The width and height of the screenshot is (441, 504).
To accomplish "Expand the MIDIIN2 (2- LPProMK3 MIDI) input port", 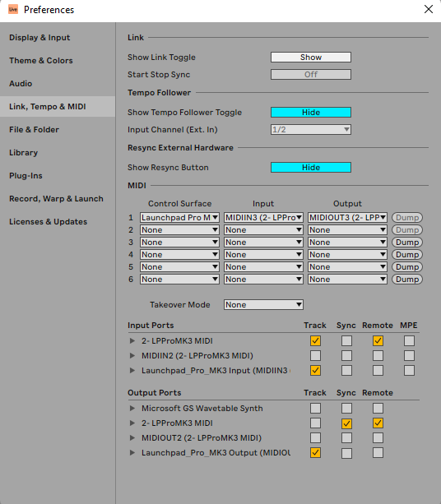I will (132, 355).
